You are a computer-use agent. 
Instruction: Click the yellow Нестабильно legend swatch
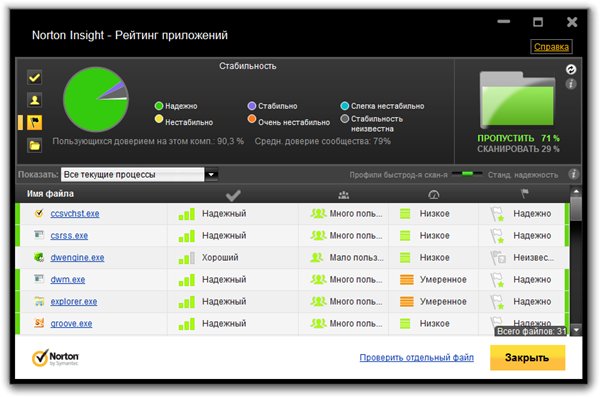(x=158, y=119)
